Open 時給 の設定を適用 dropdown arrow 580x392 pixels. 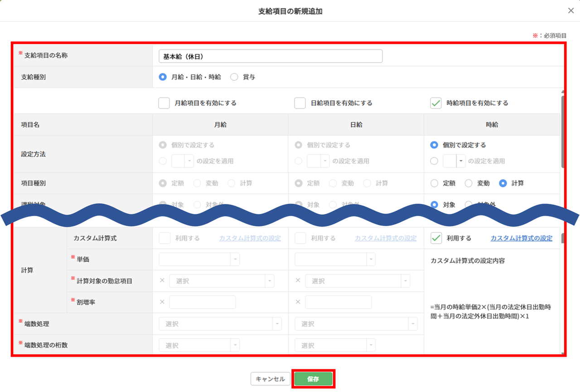461,161
